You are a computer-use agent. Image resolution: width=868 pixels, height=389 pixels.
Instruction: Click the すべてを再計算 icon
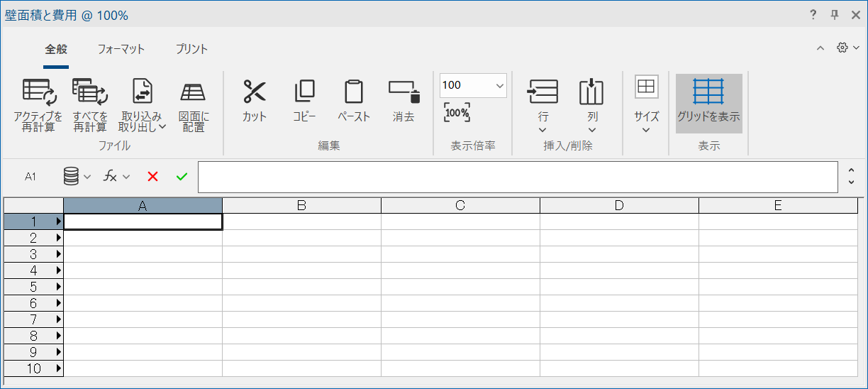click(x=90, y=92)
